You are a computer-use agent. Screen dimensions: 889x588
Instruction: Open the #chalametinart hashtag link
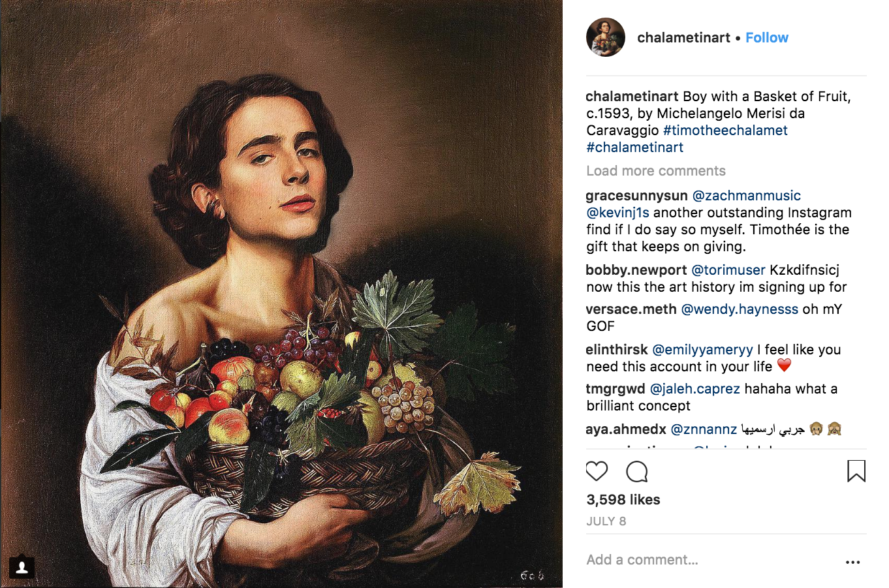tap(634, 147)
